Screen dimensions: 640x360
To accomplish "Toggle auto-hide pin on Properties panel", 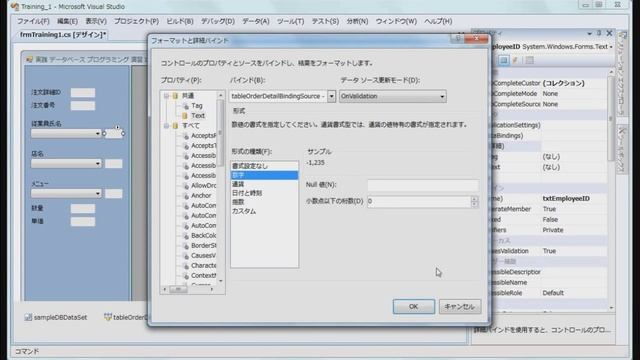I will (x=599, y=33).
